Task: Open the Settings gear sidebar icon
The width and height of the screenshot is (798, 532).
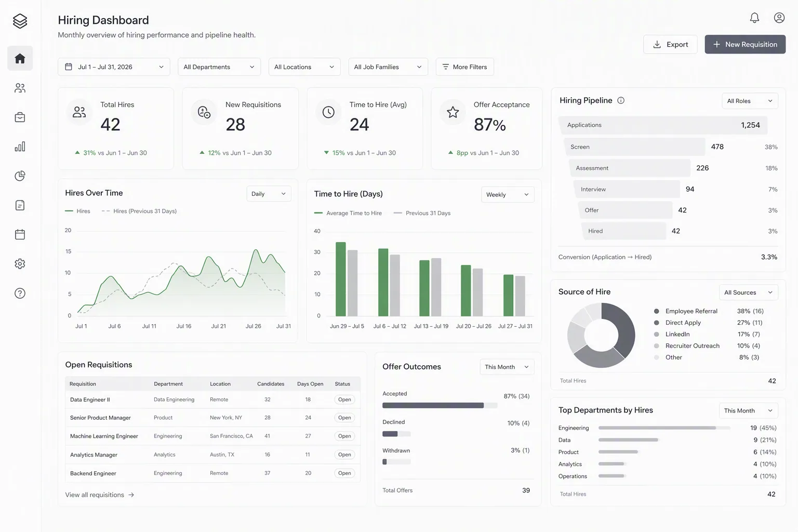Action: click(x=20, y=264)
